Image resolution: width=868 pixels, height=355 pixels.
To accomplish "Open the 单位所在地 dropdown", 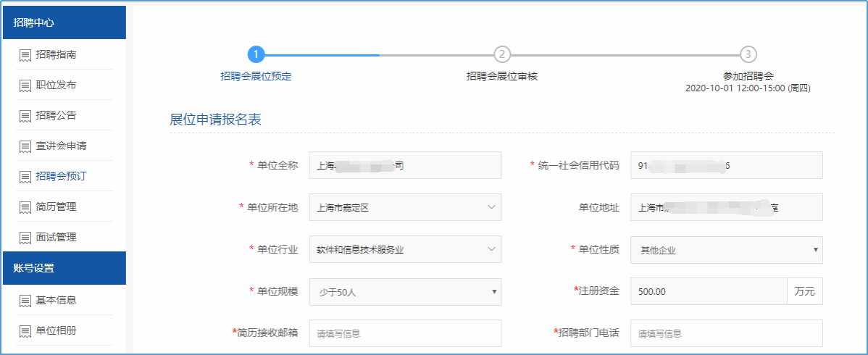I will [x=405, y=207].
